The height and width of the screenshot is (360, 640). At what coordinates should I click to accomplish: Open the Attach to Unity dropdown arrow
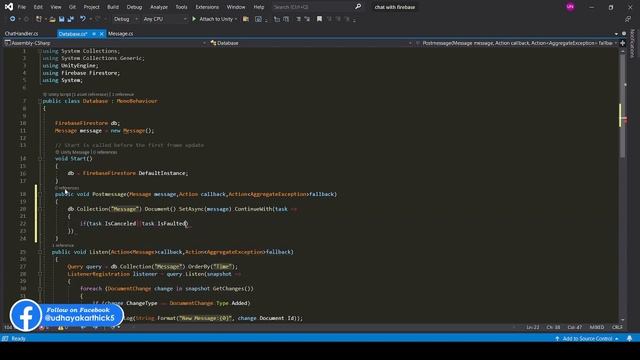click(x=236, y=19)
